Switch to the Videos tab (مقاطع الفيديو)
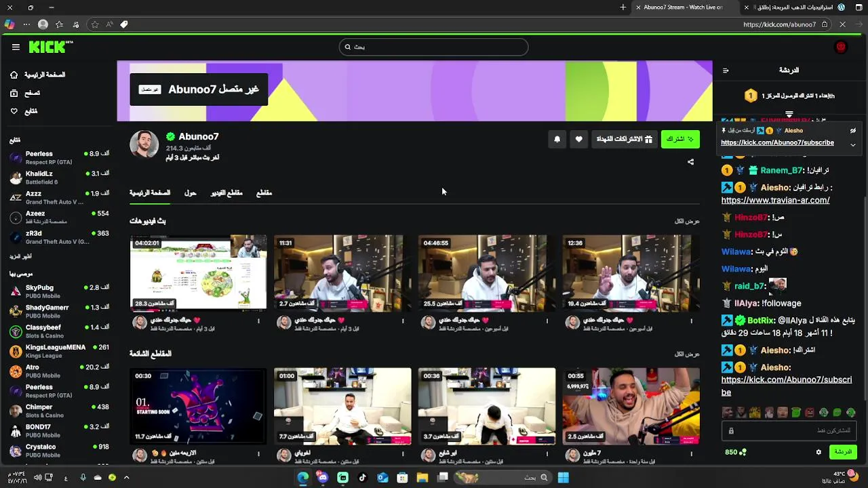 coord(226,193)
